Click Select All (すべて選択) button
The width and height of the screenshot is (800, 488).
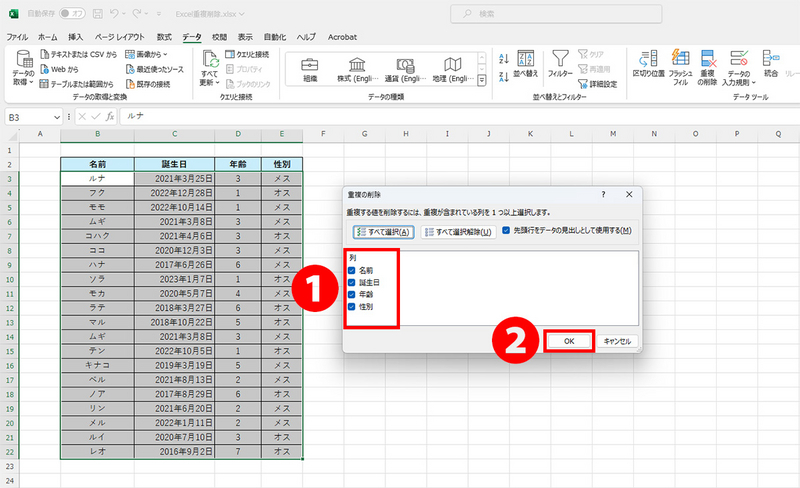(383, 232)
